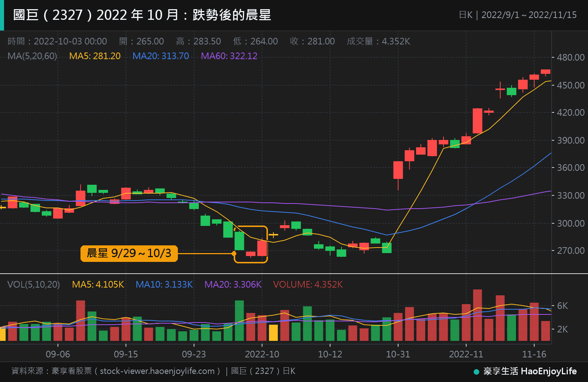Click the 360.00 price axis label
The image size is (588, 382).
point(570,167)
